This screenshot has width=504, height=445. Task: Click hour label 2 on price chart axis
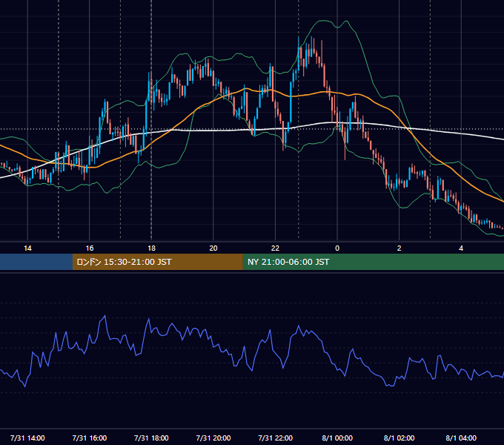tap(399, 248)
